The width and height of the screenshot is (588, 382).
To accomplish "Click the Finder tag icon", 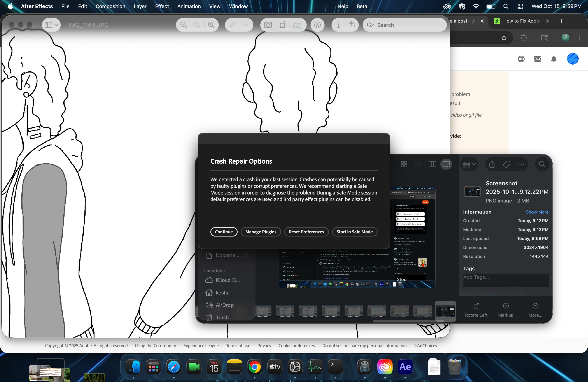I will [507, 164].
